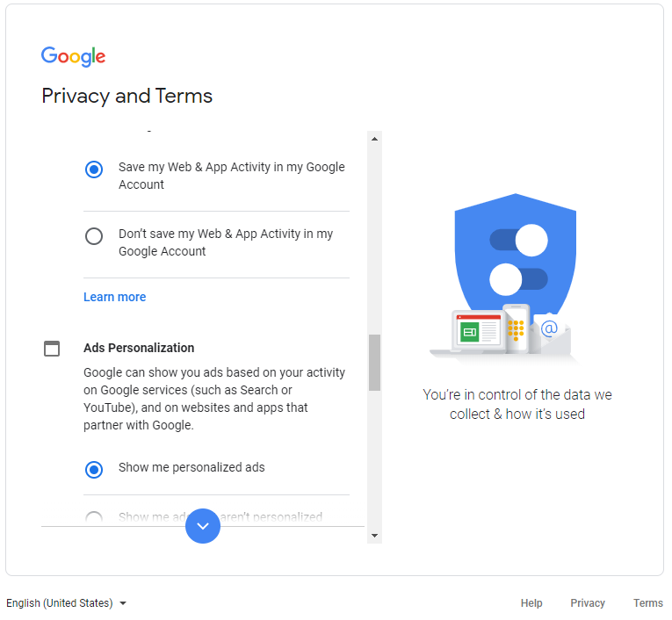This screenshot has width=672, height=620.
Task: Select Don't save my Web & App Activity
Action: (x=93, y=236)
